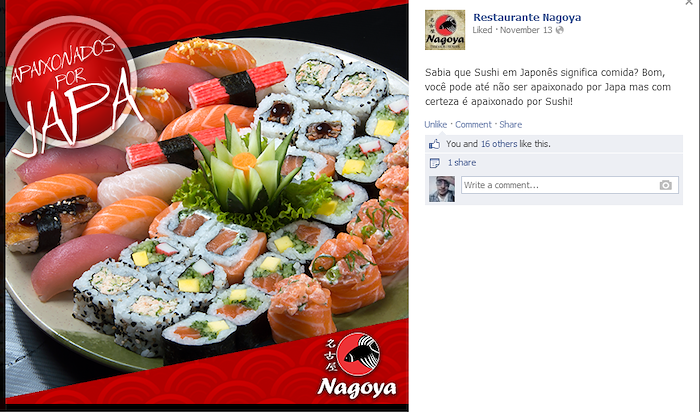The height and width of the screenshot is (416, 700).
Task: Click the share count note icon
Action: (x=434, y=163)
